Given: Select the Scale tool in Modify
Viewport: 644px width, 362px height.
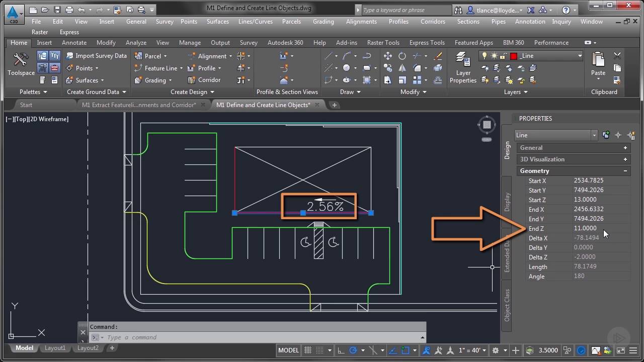Looking at the screenshot, I should 402,80.
